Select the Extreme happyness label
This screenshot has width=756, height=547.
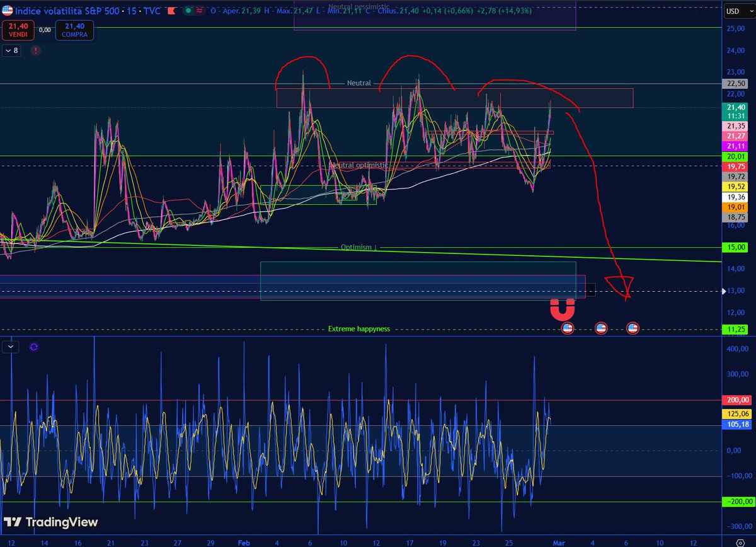[x=359, y=329]
